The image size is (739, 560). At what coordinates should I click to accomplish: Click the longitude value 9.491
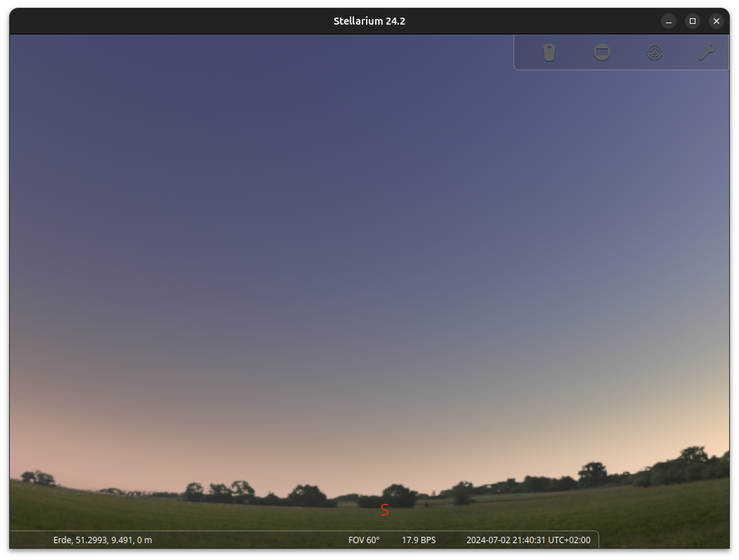(122, 540)
